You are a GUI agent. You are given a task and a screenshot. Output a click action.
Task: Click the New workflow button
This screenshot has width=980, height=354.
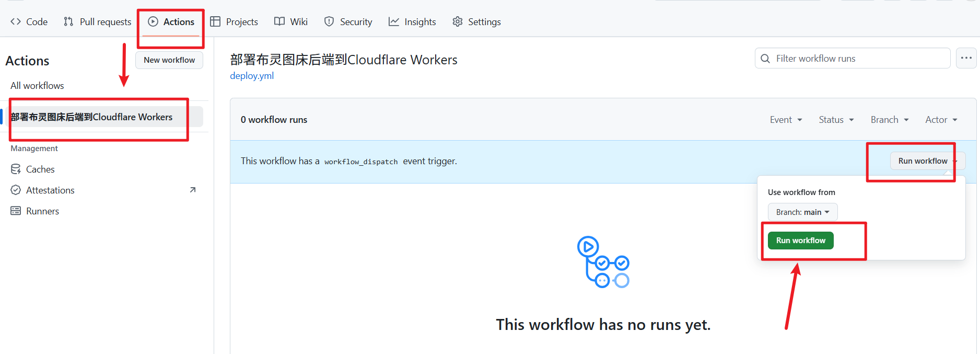click(x=169, y=60)
